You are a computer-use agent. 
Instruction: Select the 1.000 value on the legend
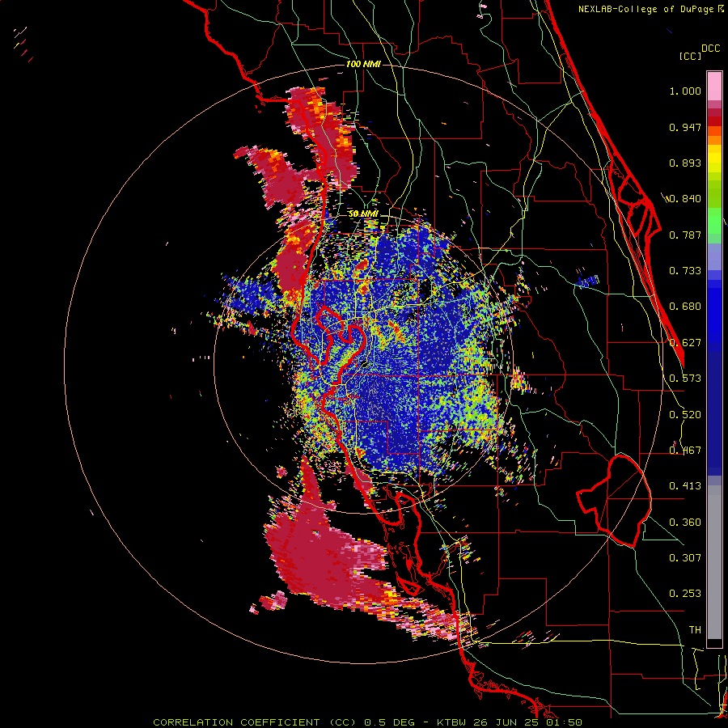click(x=685, y=91)
